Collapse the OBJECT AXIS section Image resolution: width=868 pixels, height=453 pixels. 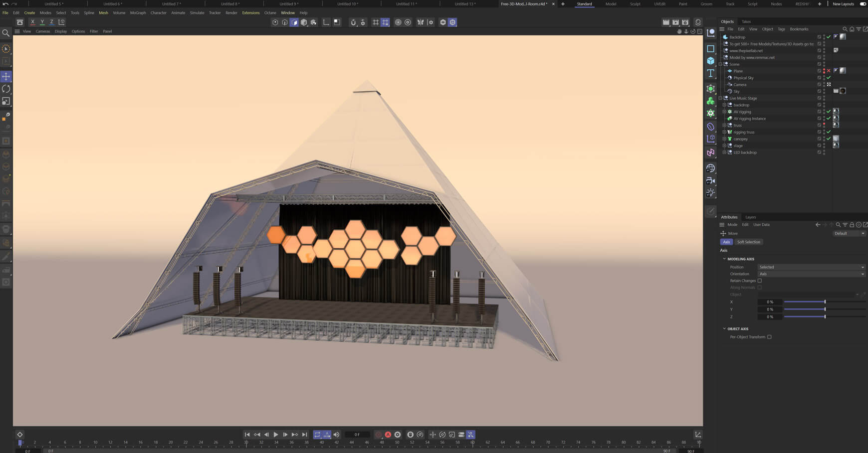724,329
